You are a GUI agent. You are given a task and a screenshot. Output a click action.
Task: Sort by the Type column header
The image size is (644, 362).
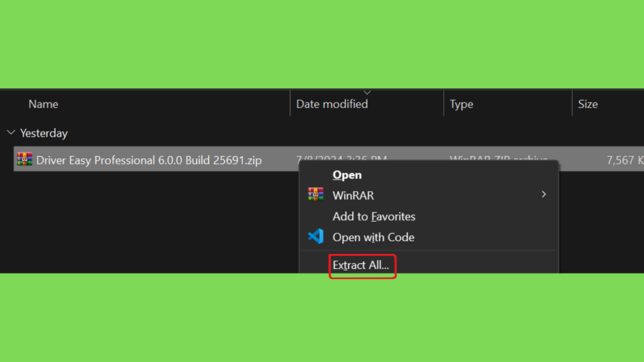click(461, 104)
